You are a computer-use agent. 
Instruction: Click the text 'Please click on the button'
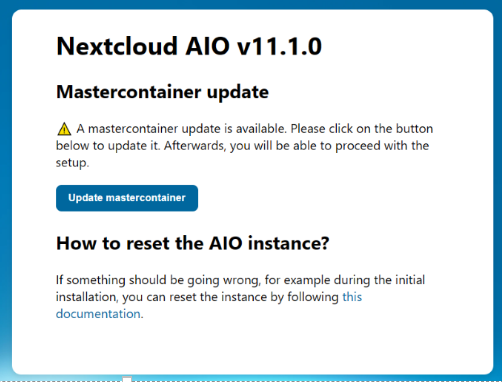click(x=362, y=129)
